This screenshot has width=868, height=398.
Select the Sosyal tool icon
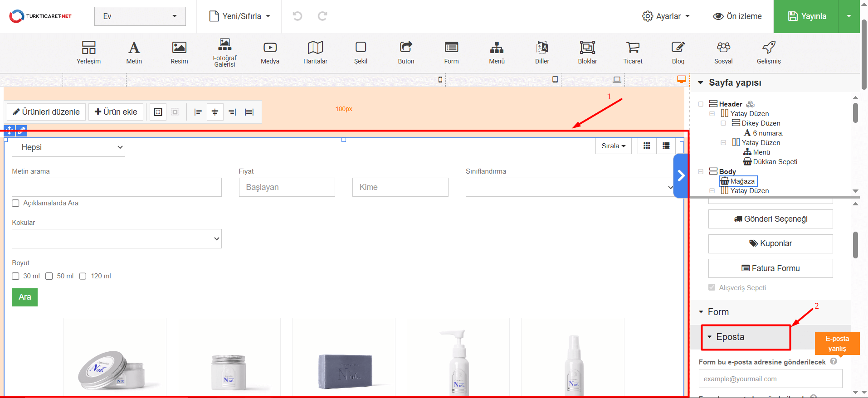pos(723,52)
